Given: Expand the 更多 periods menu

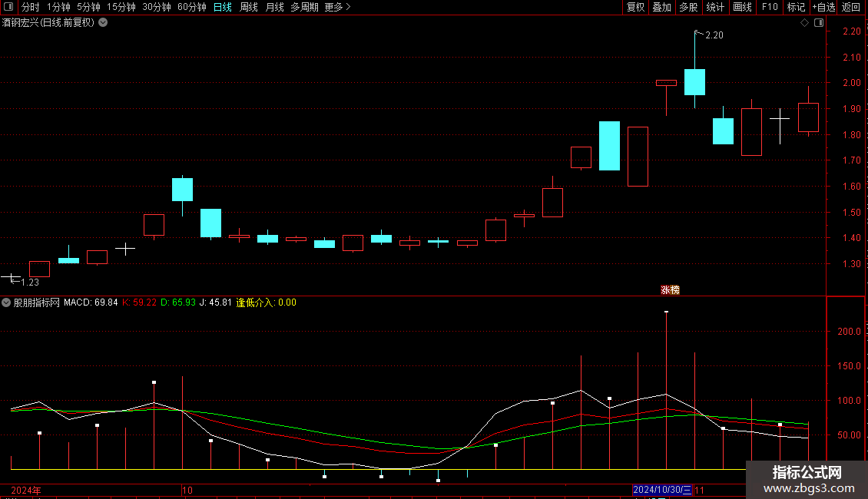Looking at the screenshot, I should [x=337, y=7].
